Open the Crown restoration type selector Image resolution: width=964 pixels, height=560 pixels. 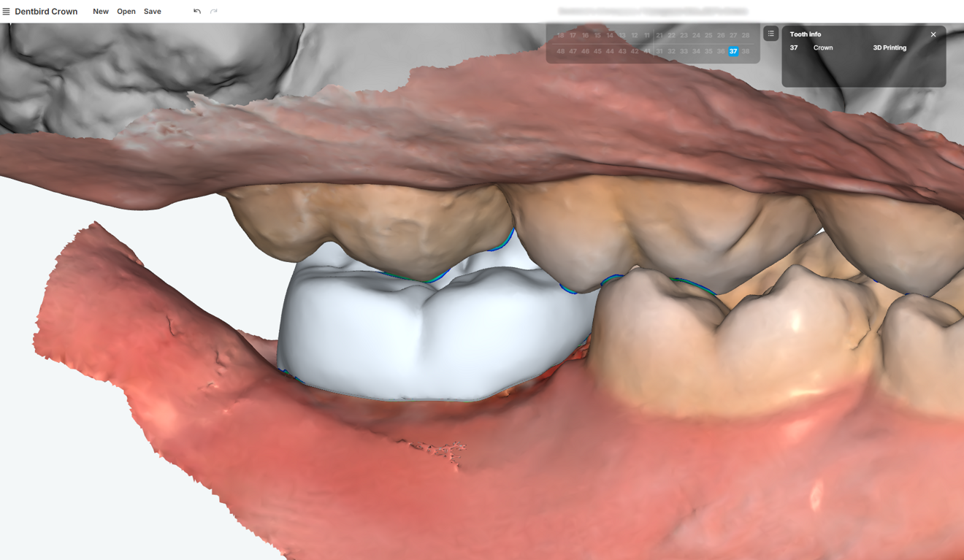tap(823, 47)
